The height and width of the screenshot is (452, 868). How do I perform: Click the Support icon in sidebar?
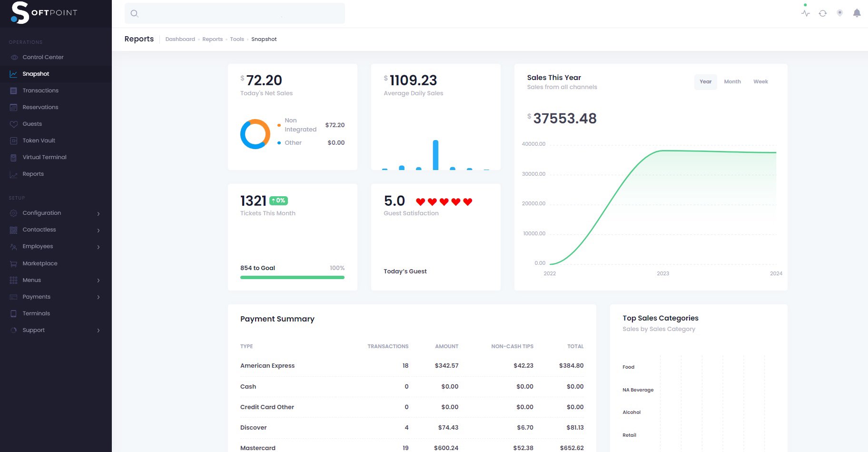point(14,330)
